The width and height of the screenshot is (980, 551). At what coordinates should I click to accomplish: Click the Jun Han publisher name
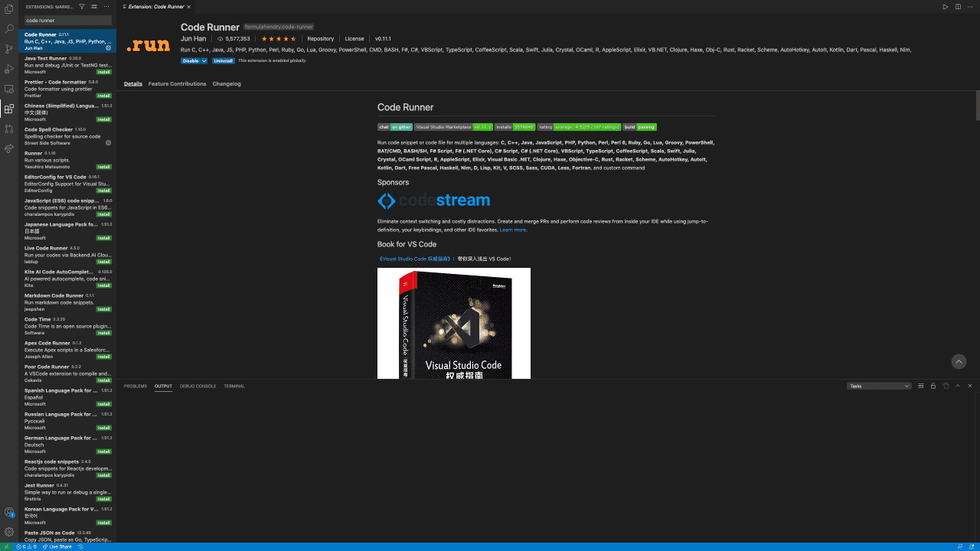(193, 38)
